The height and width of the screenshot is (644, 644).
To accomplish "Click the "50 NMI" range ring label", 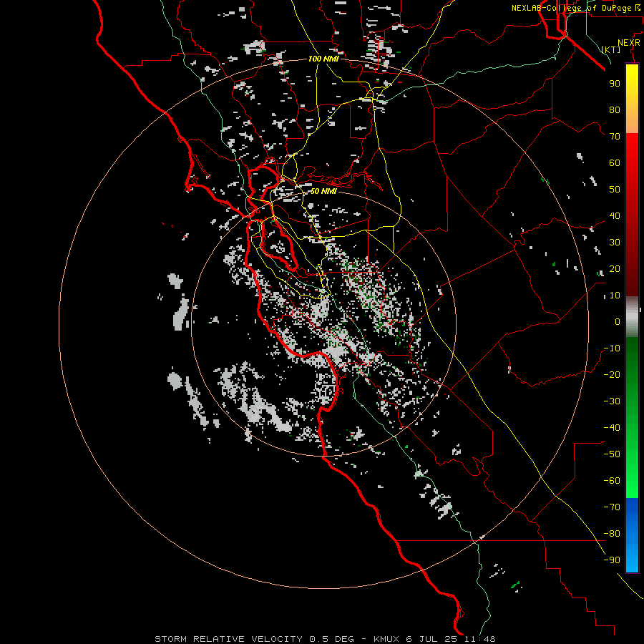I will click(323, 191).
